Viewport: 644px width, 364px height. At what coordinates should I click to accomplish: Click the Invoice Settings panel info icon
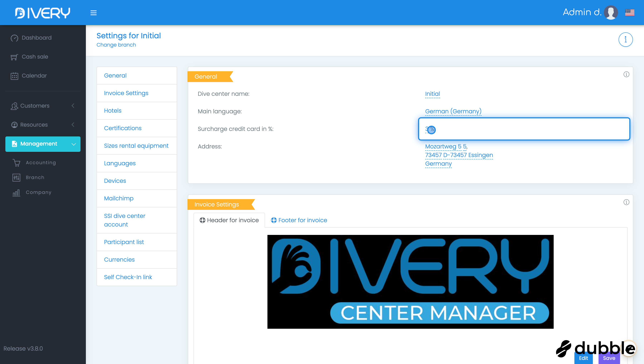point(626,202)
